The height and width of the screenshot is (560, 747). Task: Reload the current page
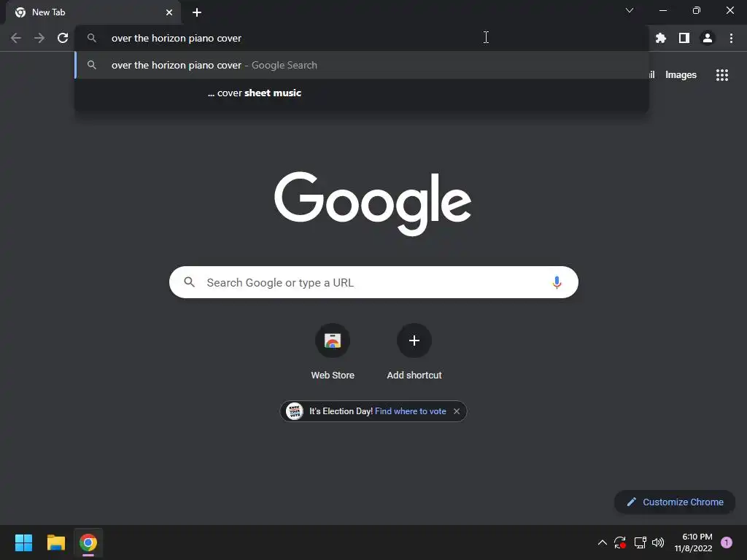(63, 38)
